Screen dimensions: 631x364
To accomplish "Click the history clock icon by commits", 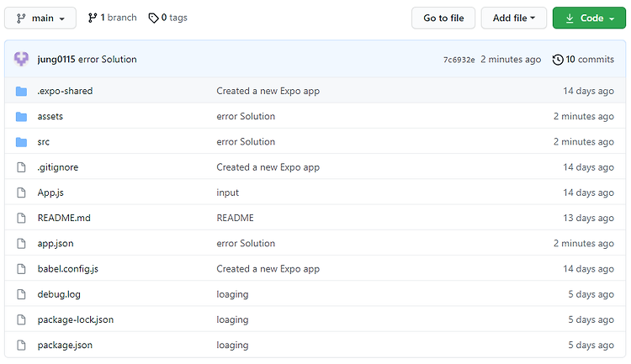I will click(558, 60).
